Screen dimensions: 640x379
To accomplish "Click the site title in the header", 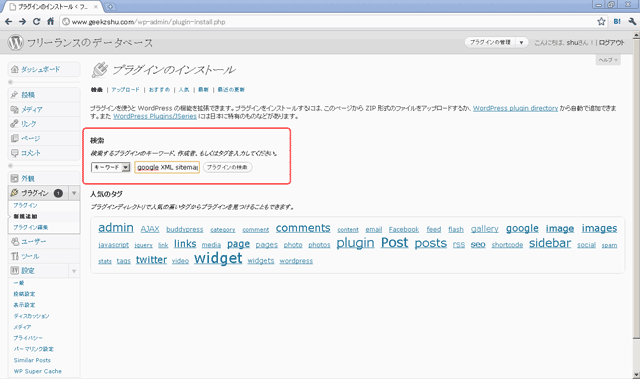I will (90, 42).
